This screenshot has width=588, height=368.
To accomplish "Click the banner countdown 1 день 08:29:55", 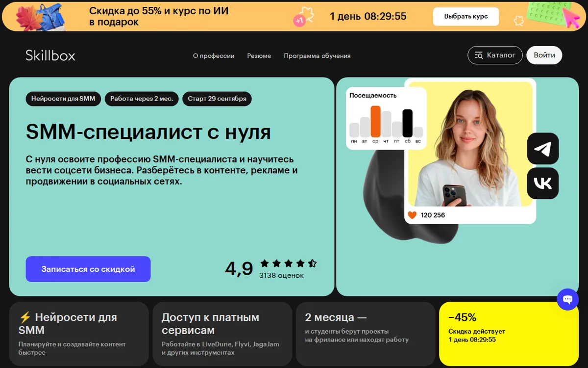I will tap(368, 16).
